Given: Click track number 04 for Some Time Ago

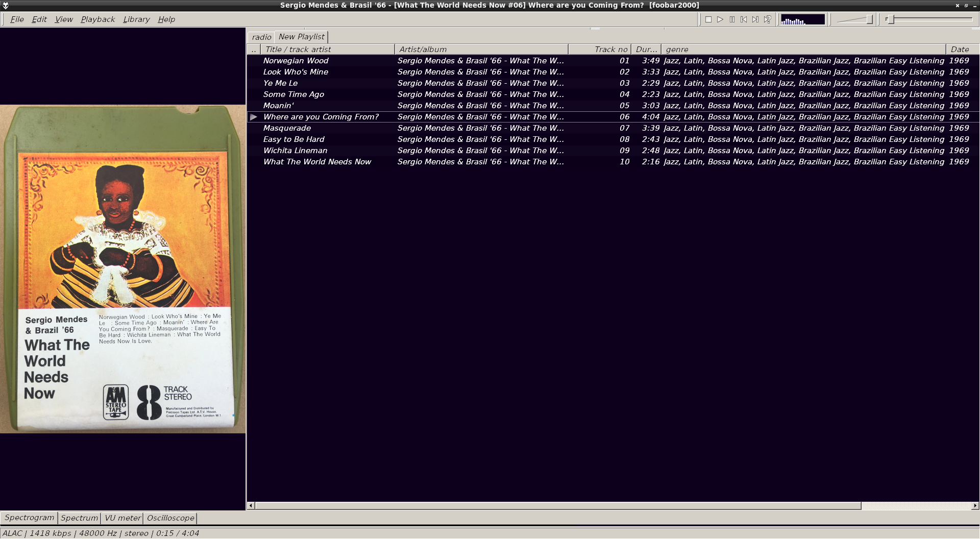Looking at the screenshot, I should (625, 94).
